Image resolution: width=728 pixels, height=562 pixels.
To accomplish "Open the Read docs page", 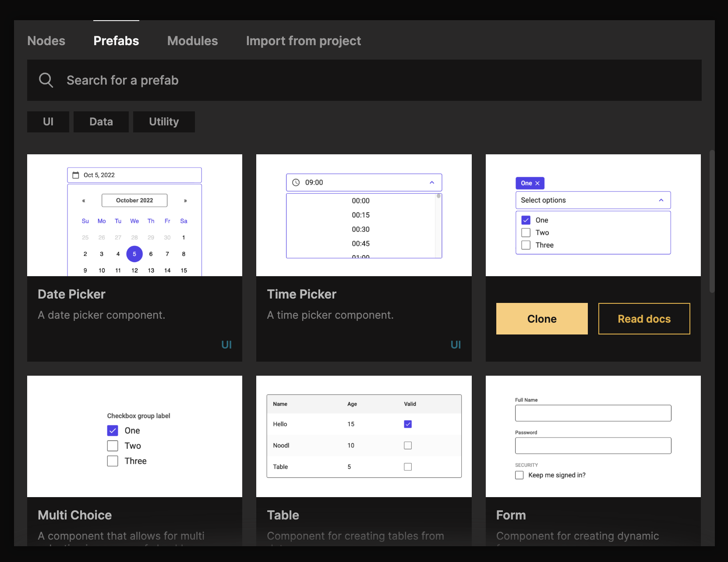I will (644, 319).
